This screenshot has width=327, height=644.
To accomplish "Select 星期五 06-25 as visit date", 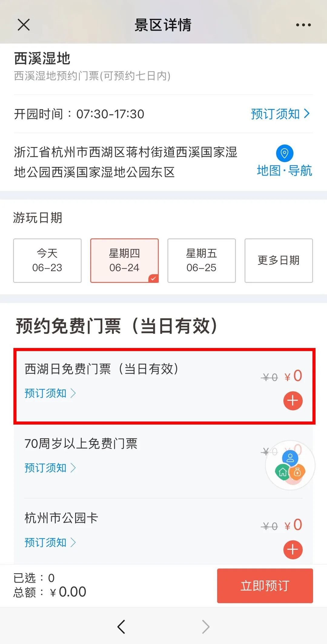I will click(202, 261).
